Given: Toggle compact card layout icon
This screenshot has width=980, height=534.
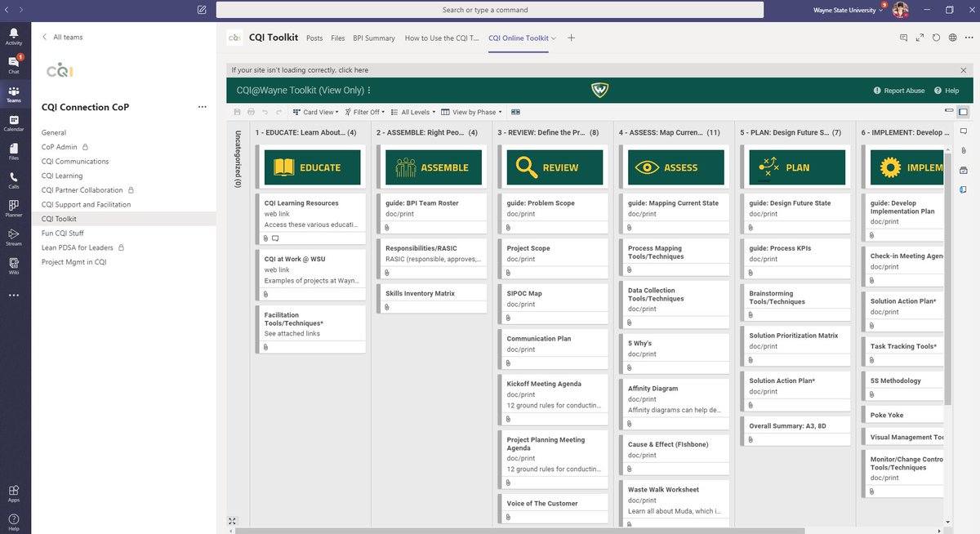Looking at the screenshot, I should tap(949, 111).
